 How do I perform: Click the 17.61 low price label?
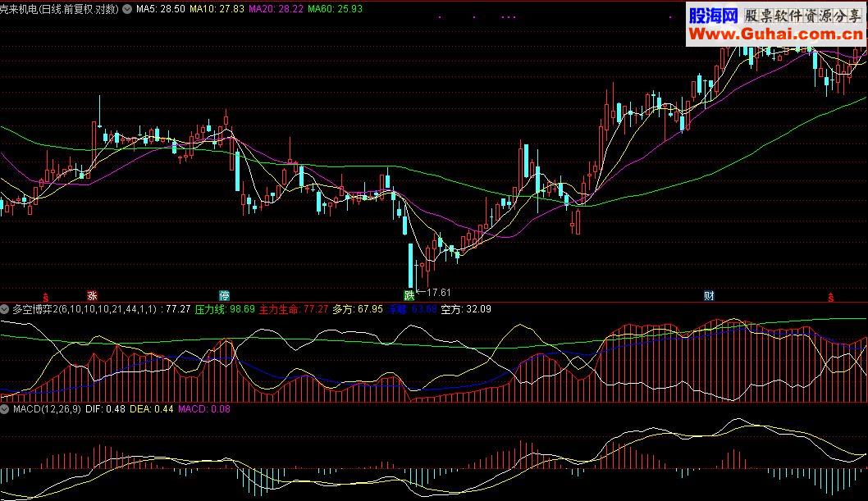click(x=439, y=293)
